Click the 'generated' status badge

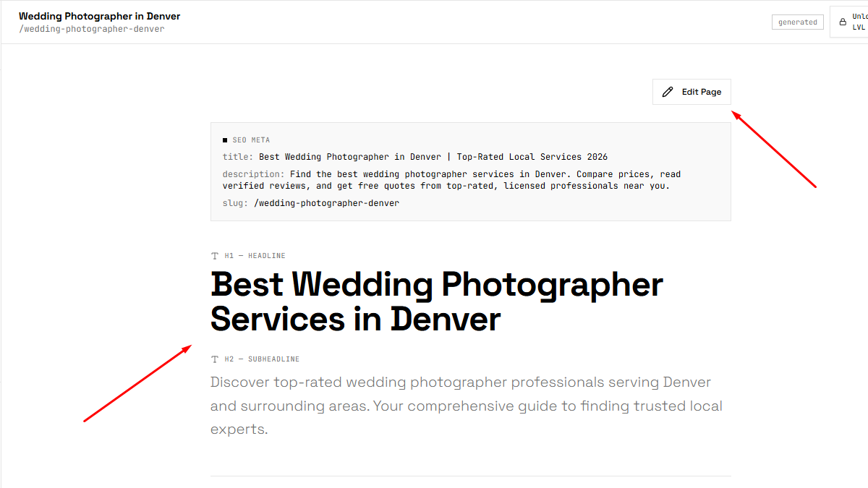pos(797,22)
